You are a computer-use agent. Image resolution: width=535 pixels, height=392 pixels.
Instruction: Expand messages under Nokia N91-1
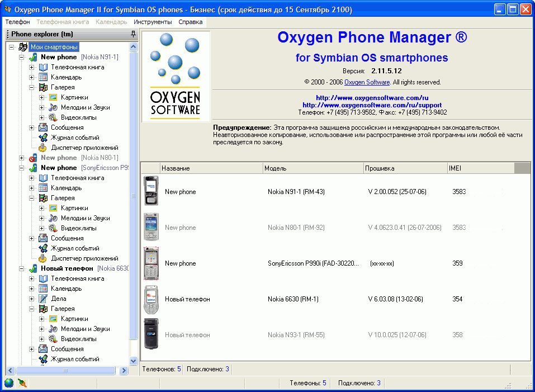point(31,127)
